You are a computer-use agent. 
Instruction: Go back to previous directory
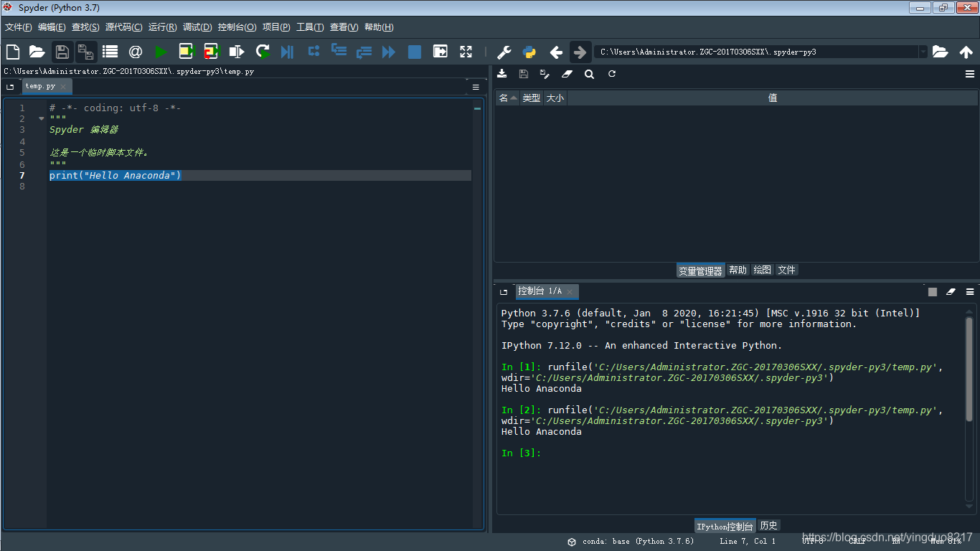556,52
